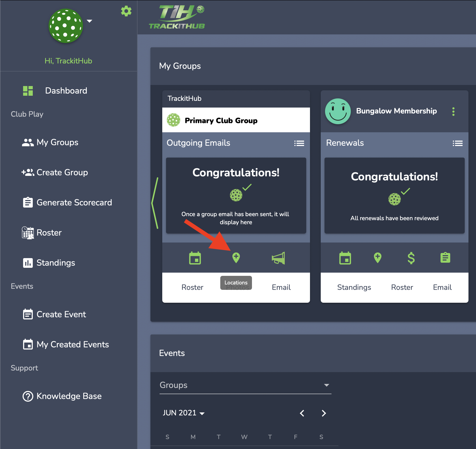Go to My Groups in sidebar
Image resolution: width=476 pixels, height=449 pixels.
coord(57,142)
